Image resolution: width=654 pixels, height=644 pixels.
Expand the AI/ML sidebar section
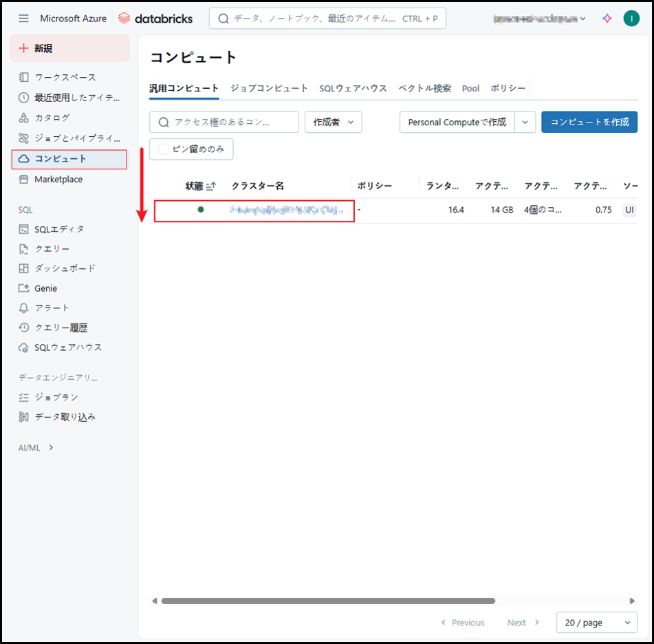(x=36, y=447)
